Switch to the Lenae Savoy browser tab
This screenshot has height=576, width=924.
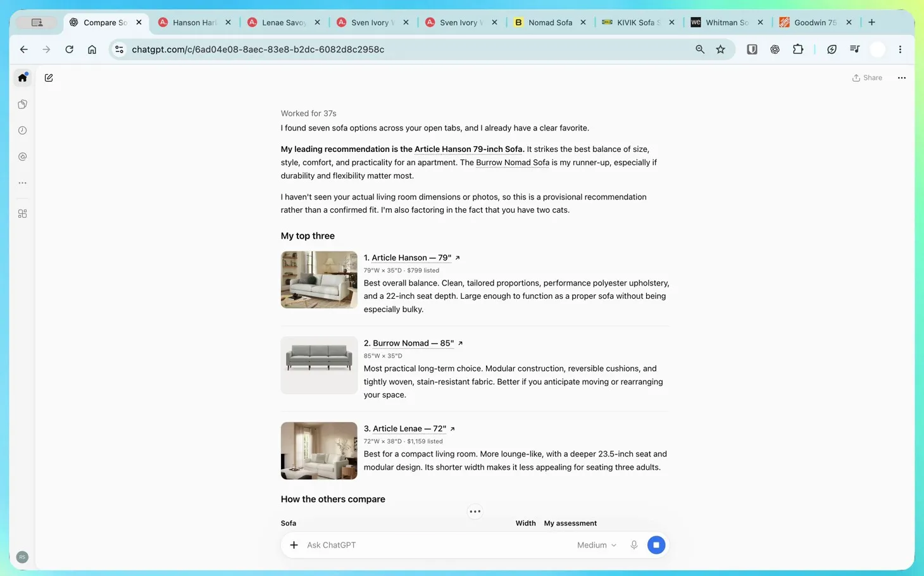click(x=283, y=22)
